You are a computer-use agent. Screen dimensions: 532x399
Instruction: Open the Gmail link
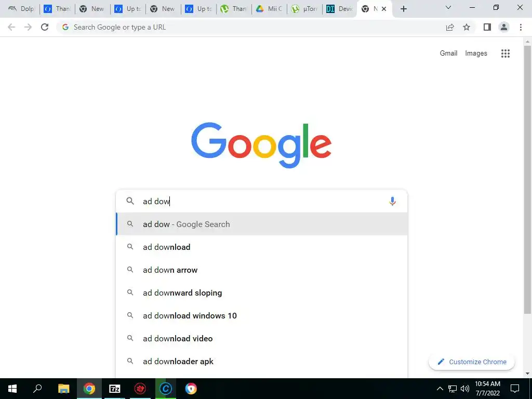pyautogui.click(x=448, y=54)
